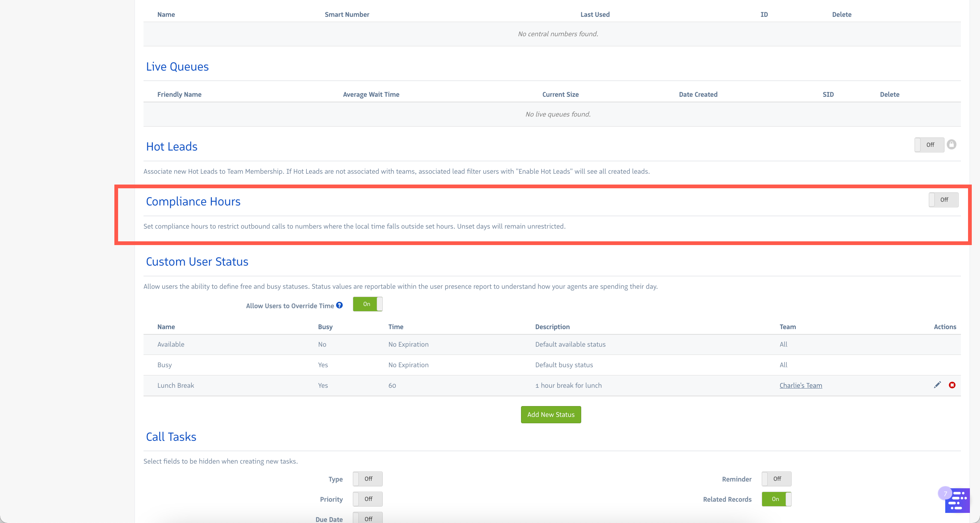Image resolution: width=980 pixels, height=523 pixels.
Task: Toggle the Due Date switch
Action: [x=367, y=518]
